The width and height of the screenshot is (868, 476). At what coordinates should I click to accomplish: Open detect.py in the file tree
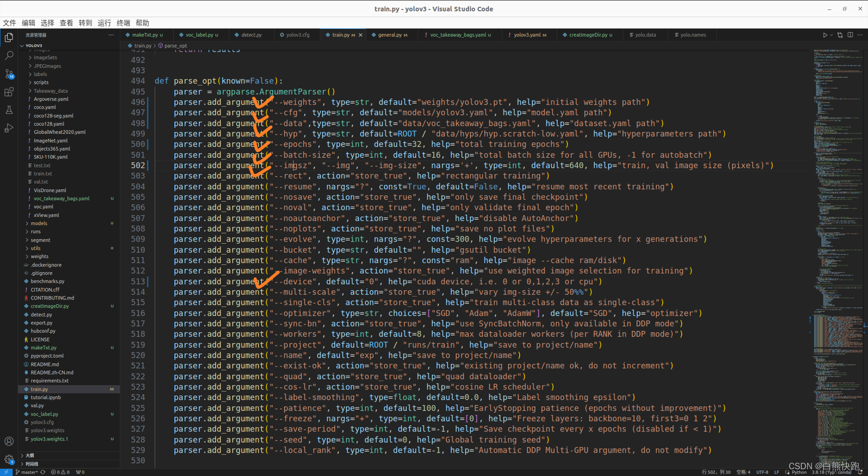point(69,315)
